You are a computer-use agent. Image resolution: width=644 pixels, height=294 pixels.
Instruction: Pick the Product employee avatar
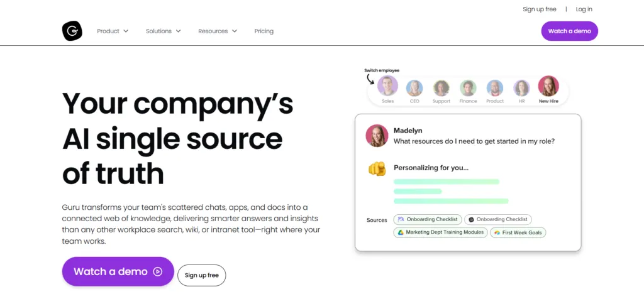495,88
